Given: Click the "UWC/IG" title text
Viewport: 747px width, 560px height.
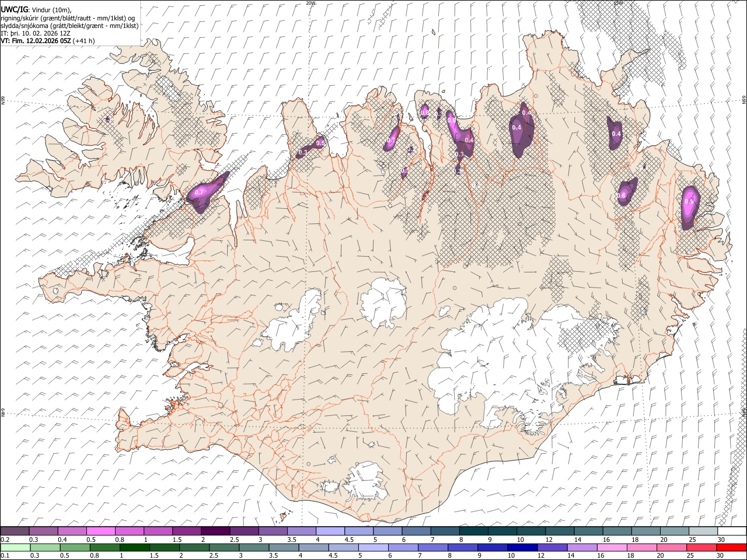Looking at the screenshot, I should click(15, 9).
